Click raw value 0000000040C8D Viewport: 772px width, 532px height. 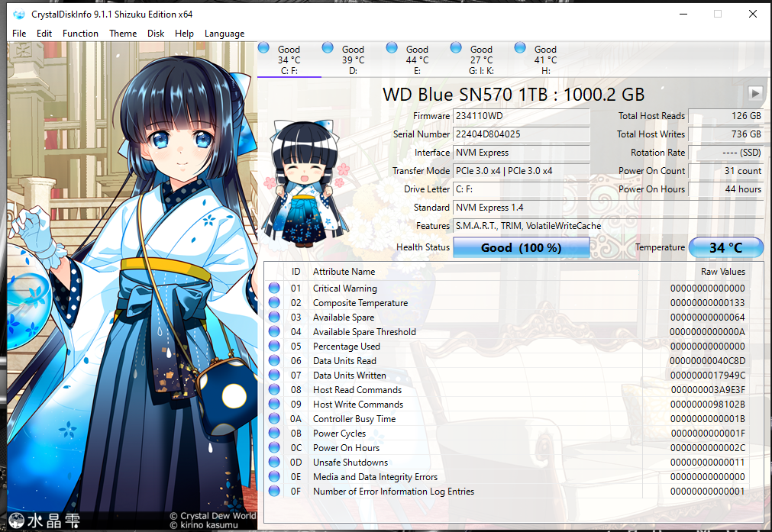pos(708,361)
